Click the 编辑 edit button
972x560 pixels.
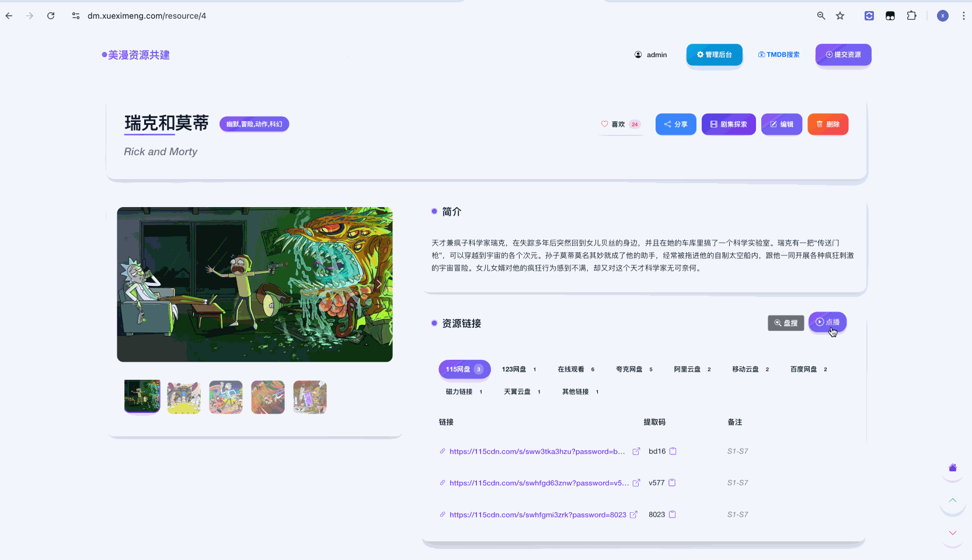pyautogui.click(x=782, y=124)
